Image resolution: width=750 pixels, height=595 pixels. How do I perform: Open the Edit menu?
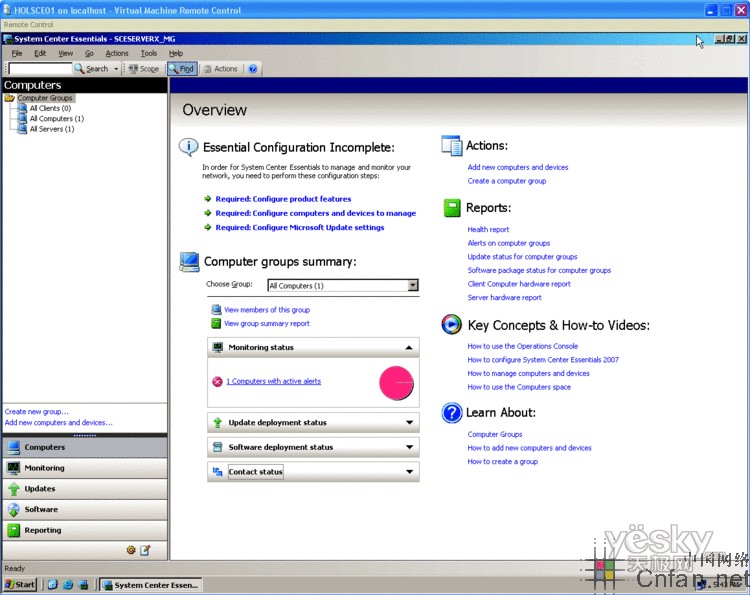point(40,54)
